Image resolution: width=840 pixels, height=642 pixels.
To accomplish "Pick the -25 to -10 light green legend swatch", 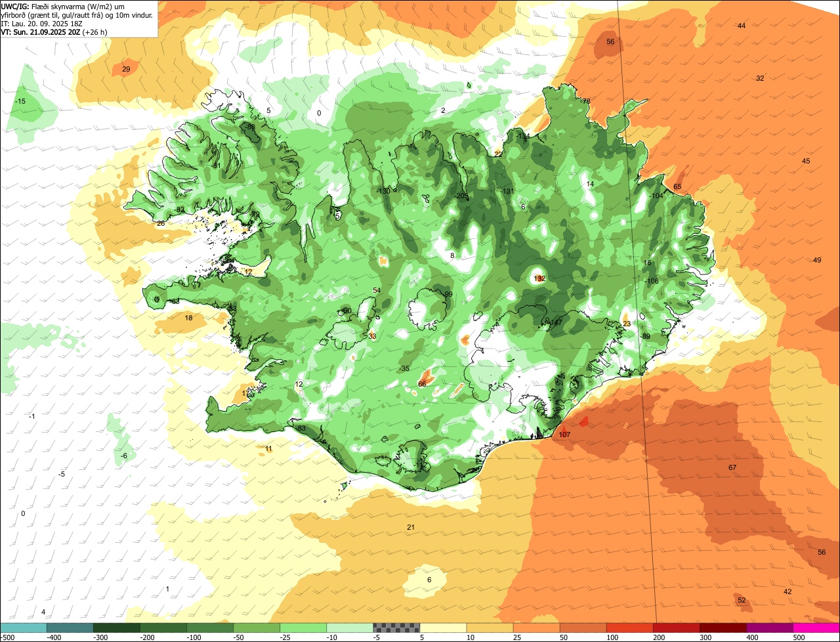I will 303,628.
